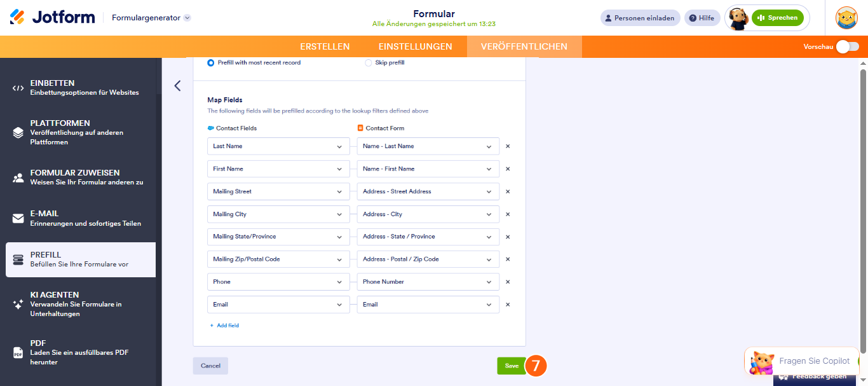Viewport: 868px width, 386px height.
Task: Click the back arrow chevron
Action: click(x=177, y=86)
